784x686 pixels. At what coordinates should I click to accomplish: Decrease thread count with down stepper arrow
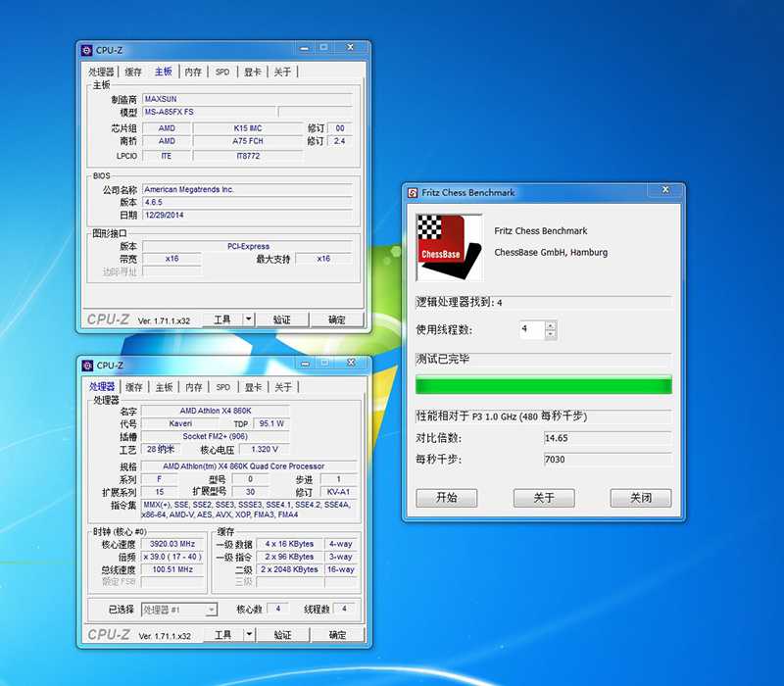click(551, 334)
